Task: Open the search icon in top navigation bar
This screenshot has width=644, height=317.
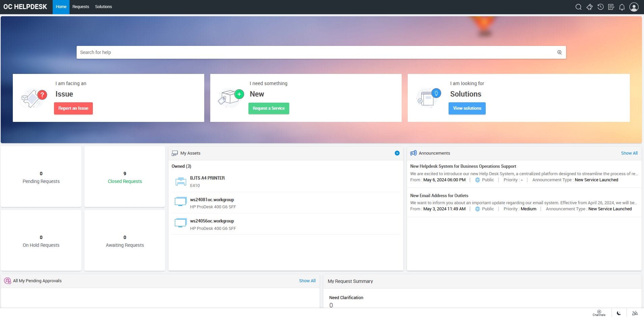Action: pyautogui.click(x=578, y=7)
